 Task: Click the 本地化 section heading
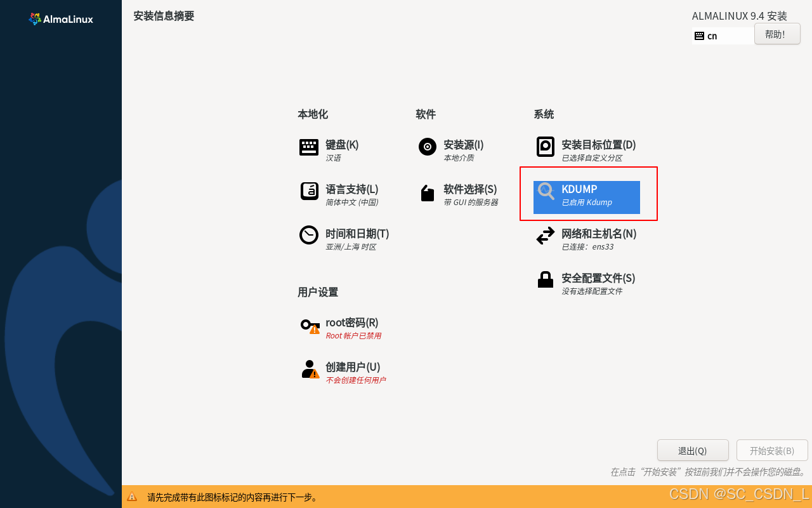pos(313,114)
